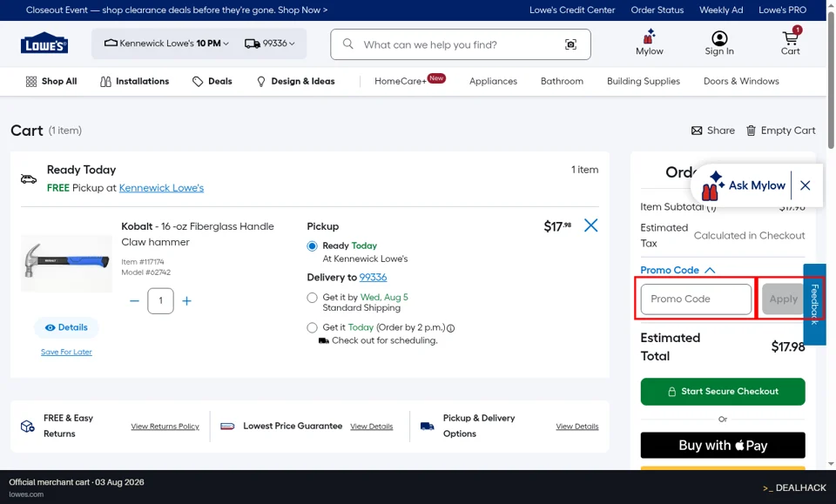Click the Share envelope icon
This screenshot has height=504, width=836.
point(697,131)
